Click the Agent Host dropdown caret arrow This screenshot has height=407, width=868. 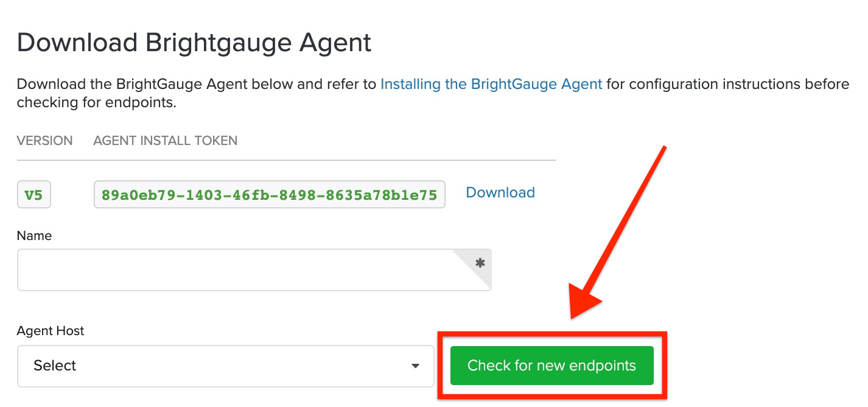pyautogui.click(x=415, y=366)
